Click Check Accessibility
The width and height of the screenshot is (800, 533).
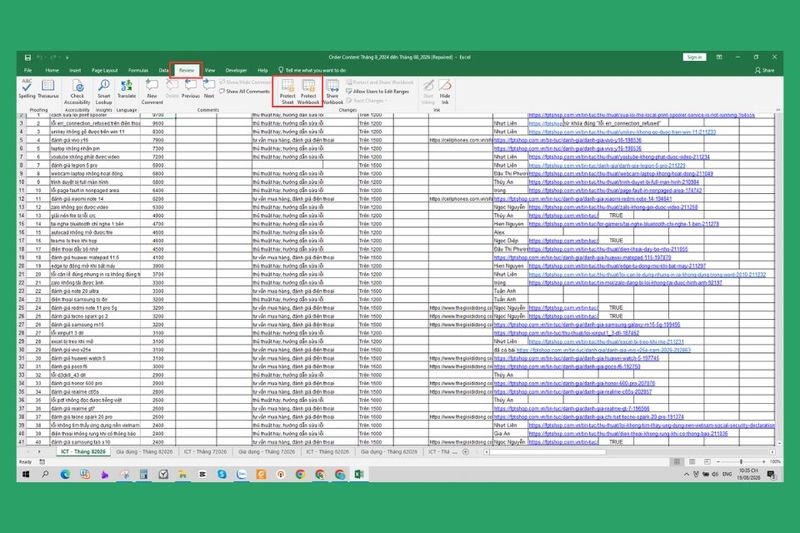[77, 92]
